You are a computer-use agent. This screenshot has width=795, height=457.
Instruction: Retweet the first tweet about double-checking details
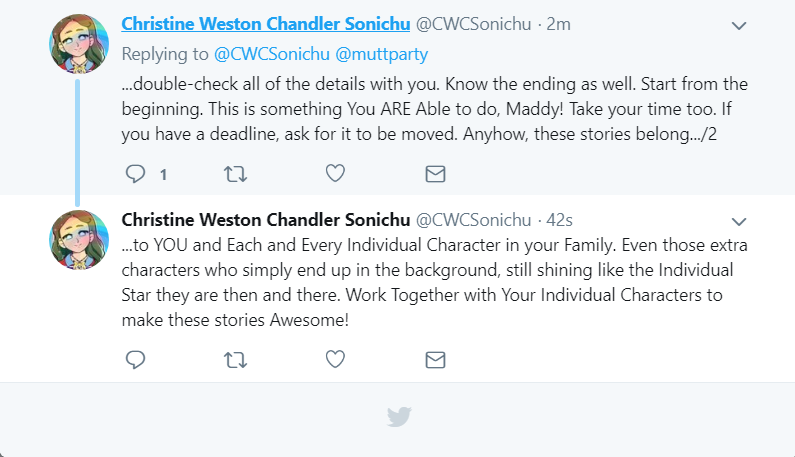pyautogui.click(x=235, y=174)
